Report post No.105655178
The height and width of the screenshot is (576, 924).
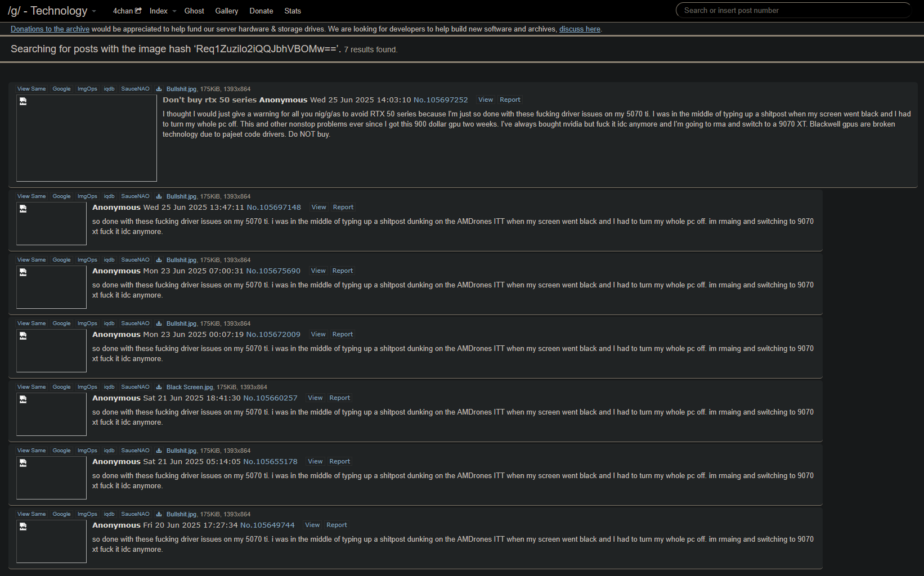point(340,461)
